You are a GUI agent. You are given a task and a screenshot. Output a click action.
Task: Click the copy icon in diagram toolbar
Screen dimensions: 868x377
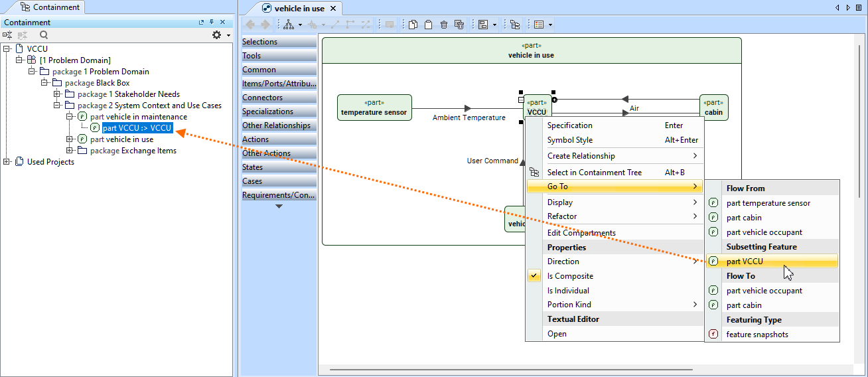[413, 25]
